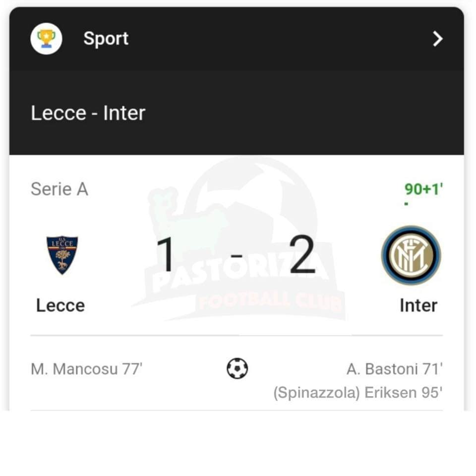The image size is (476, 476).
Task: Click Lecce's score of 1
Action: pos(165,255)
